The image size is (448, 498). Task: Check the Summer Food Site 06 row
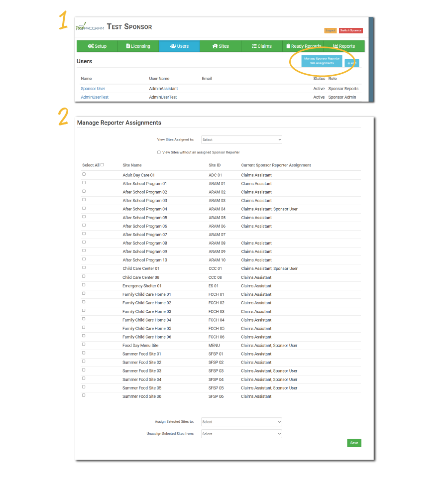point(84,395)
